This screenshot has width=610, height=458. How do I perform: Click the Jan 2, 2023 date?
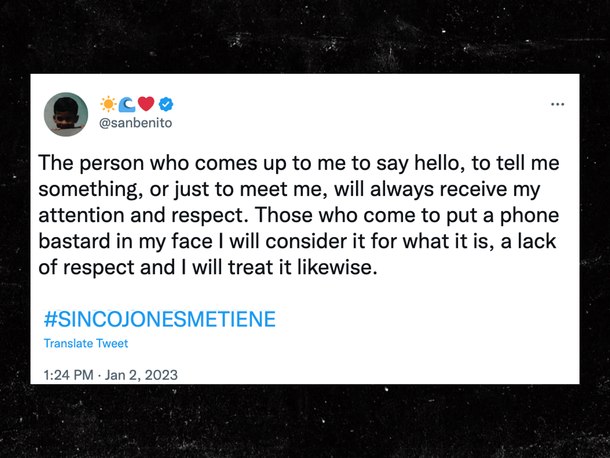141,375
